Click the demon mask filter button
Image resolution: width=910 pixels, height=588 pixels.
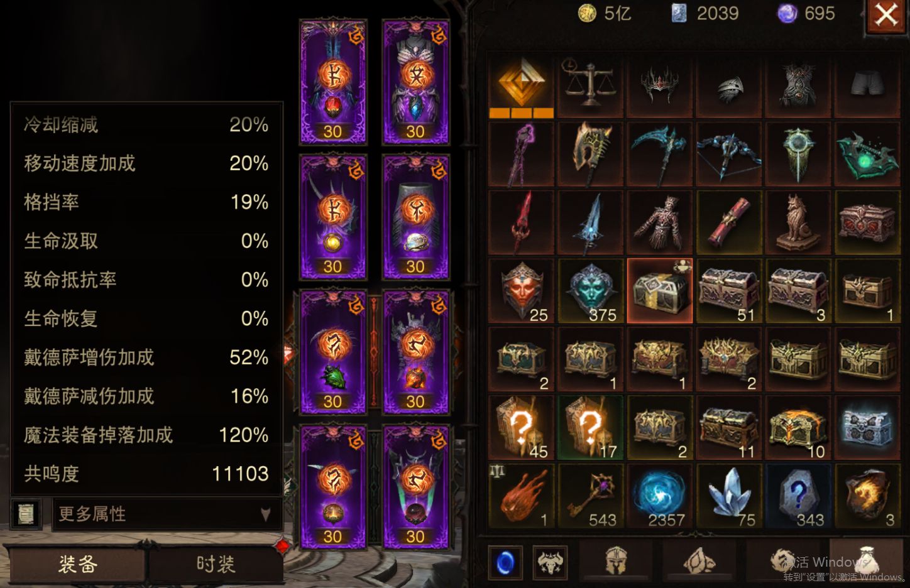pos(550,562)
